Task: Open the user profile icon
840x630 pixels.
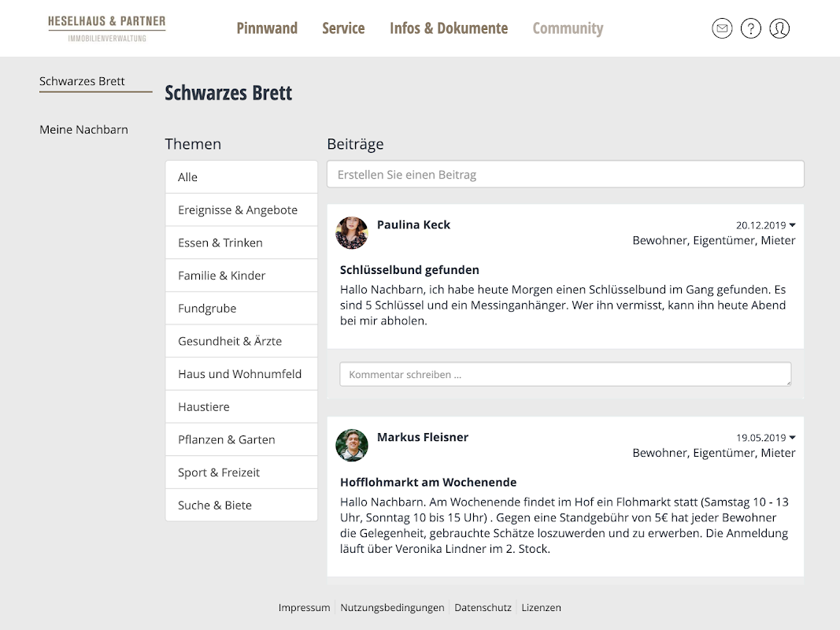Action: click(x=779, y=28)
